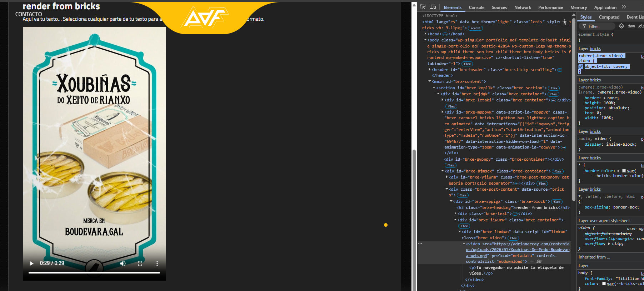
Task: Seek on the video progress bar
Action: (x=94, y=273)
